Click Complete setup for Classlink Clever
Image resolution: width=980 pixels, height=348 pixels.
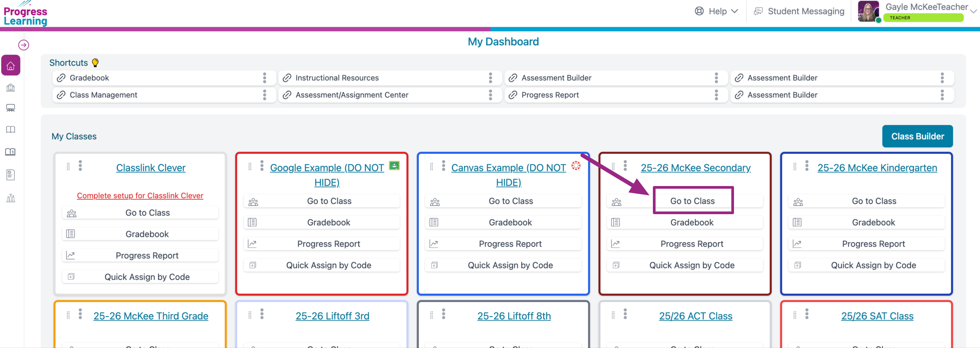140,196
